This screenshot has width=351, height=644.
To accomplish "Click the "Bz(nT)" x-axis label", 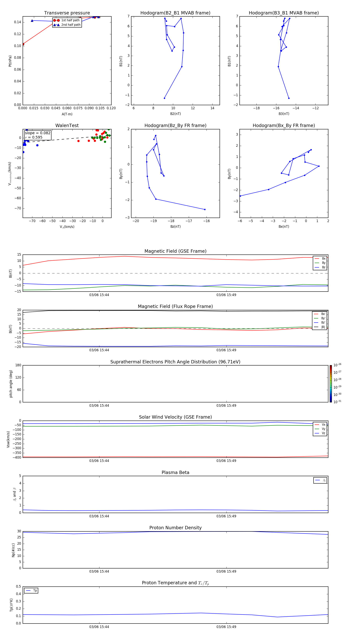I will [x=175, y=227].
